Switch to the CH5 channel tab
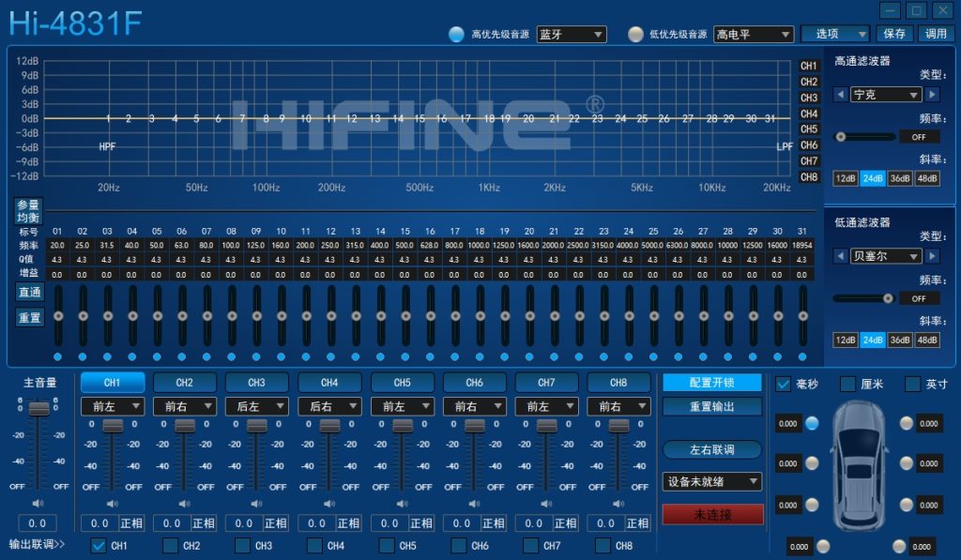 (402, 383)
